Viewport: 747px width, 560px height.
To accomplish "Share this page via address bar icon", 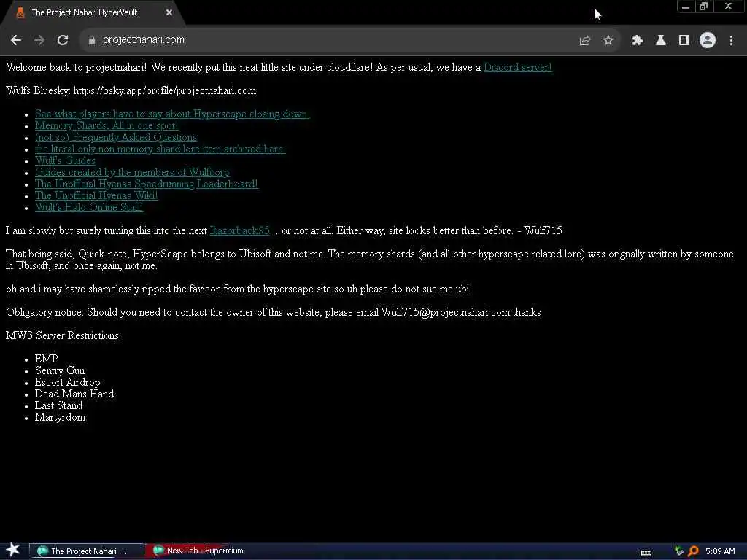I will pos(584,41).
